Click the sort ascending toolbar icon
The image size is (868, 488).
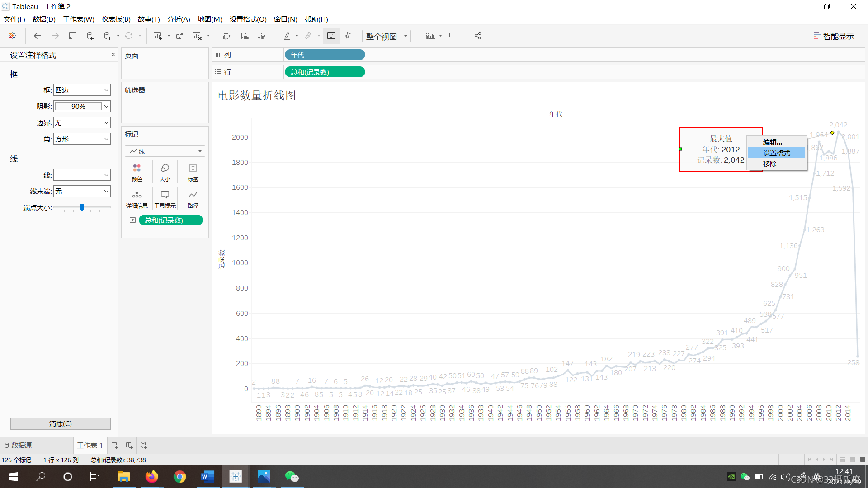[x=244, y=36]
